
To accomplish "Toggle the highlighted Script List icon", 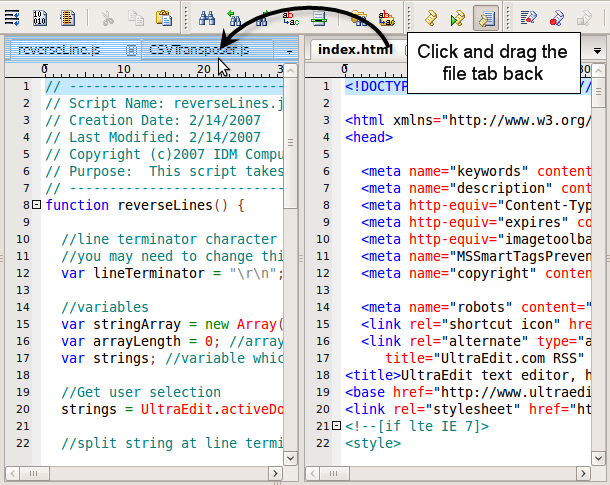I will tap(486, 18).
